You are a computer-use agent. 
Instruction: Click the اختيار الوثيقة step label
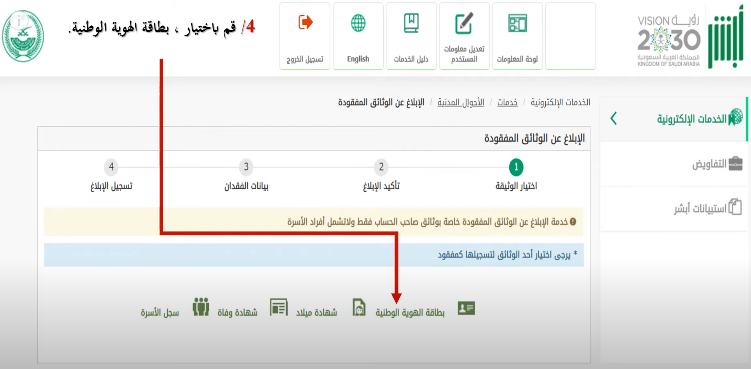pos(516,186)
